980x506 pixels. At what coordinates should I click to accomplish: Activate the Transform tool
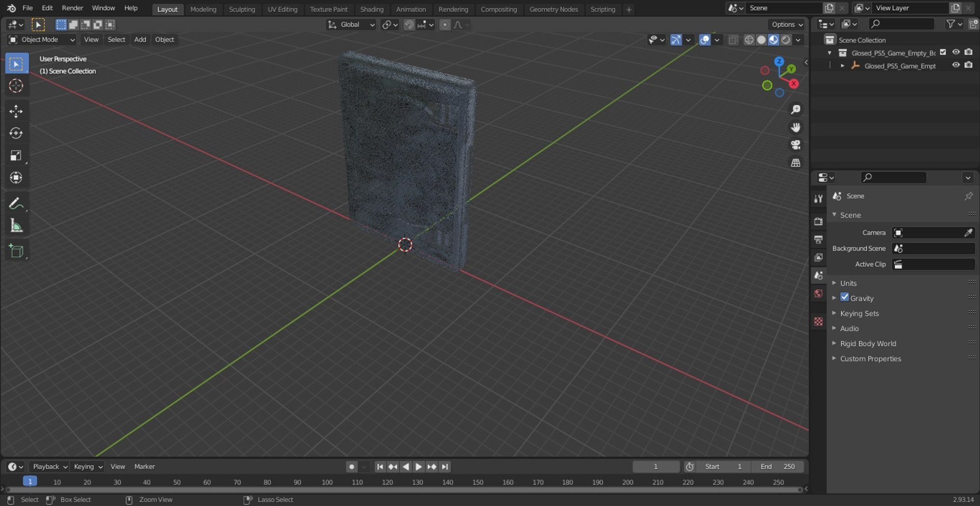pyautogui.click(x=16, y=178)
